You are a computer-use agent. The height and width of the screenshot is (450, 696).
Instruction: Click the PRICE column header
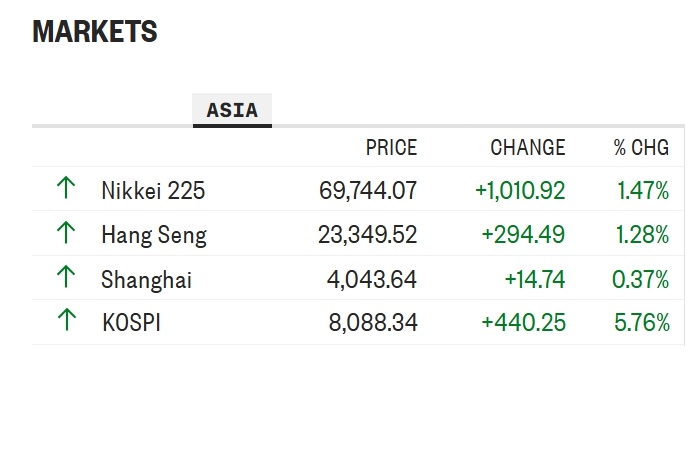click(392, 147)
